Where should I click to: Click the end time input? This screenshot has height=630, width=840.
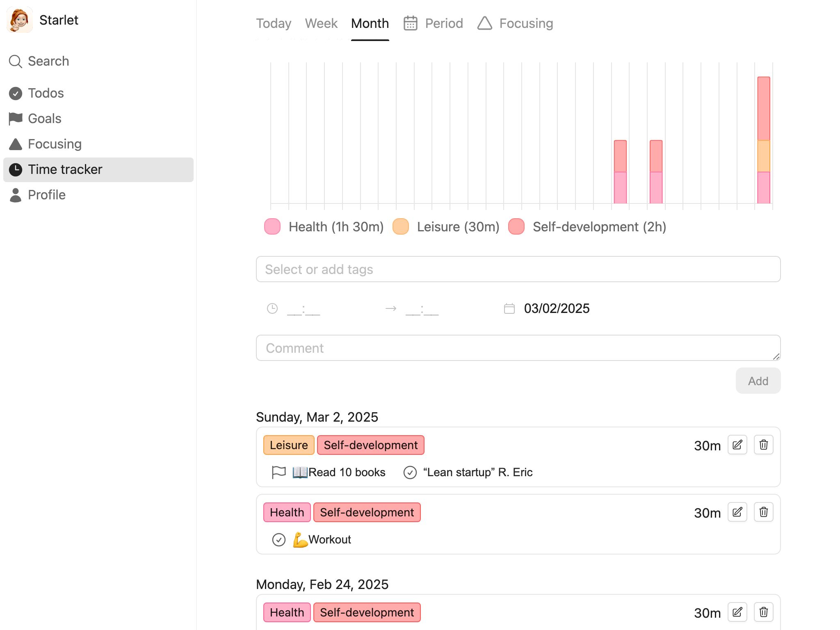pos(422,309)
